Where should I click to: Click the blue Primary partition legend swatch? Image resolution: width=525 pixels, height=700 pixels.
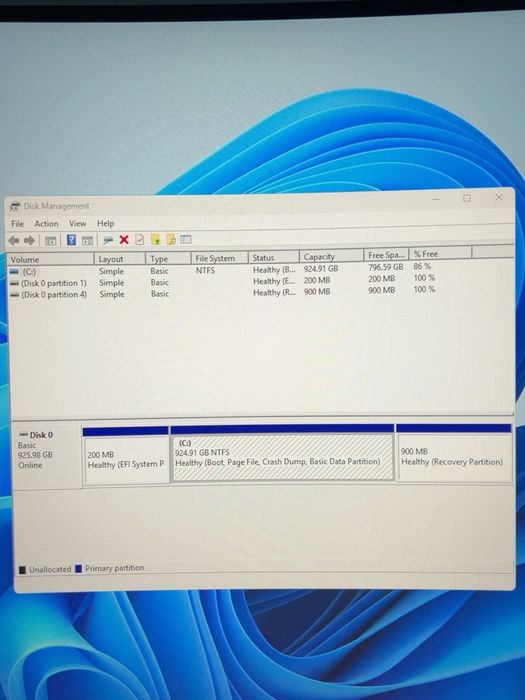coord(79,568)
